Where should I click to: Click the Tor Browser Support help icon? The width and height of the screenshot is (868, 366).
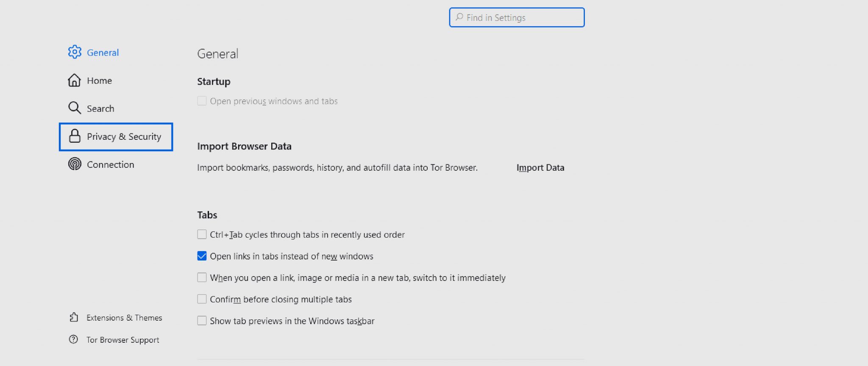click(x=73, y=339)
